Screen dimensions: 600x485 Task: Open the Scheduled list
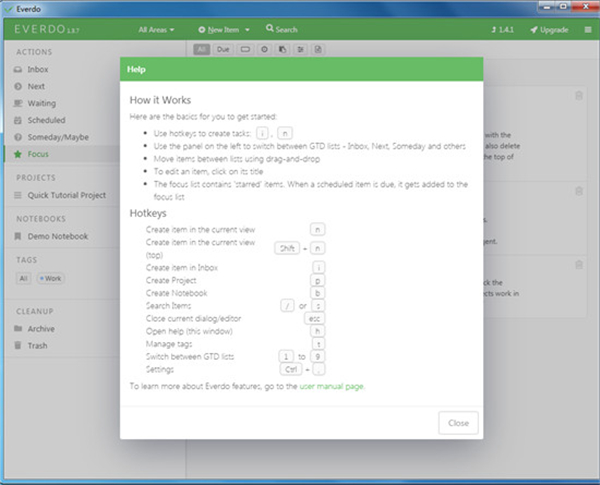pos(47,120)
